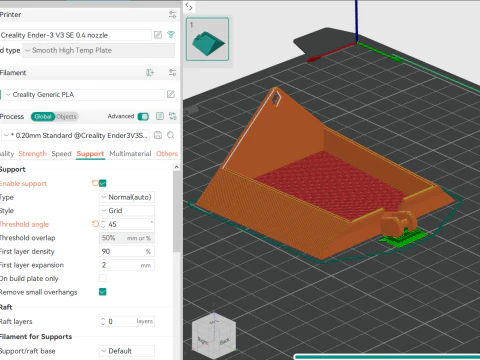Open the Support/raft base filament dropdown
The height and width of the screenshot is (360, 480).
point(127,351)
